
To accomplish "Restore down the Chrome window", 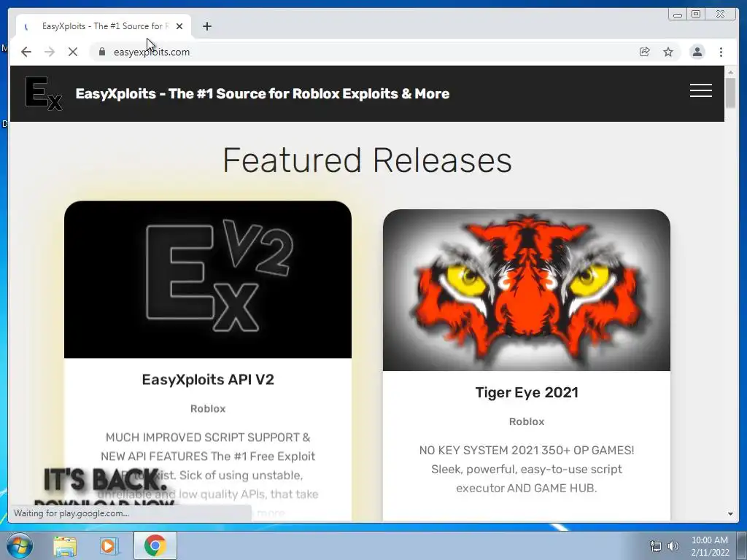I will coord(695,15).
